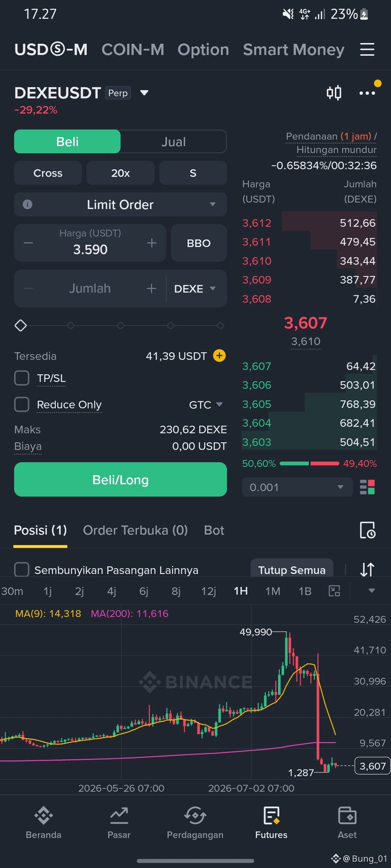Go to Aset in bottom navigation

(347, 823)
